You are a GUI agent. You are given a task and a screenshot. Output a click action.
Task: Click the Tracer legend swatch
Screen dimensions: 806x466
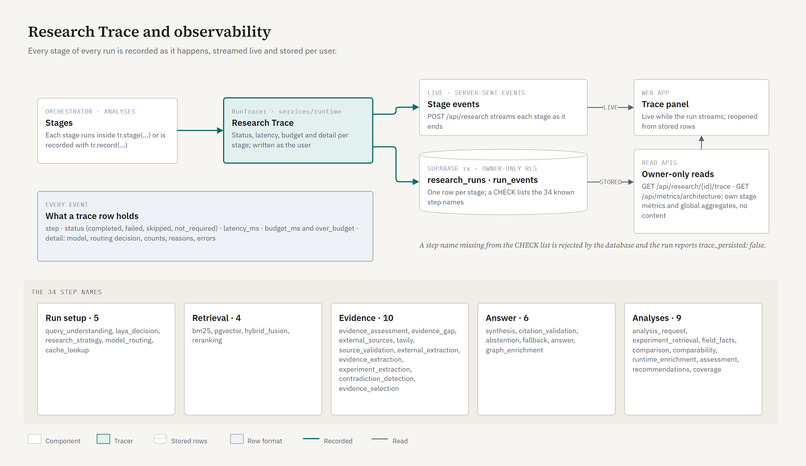[103, 439]
